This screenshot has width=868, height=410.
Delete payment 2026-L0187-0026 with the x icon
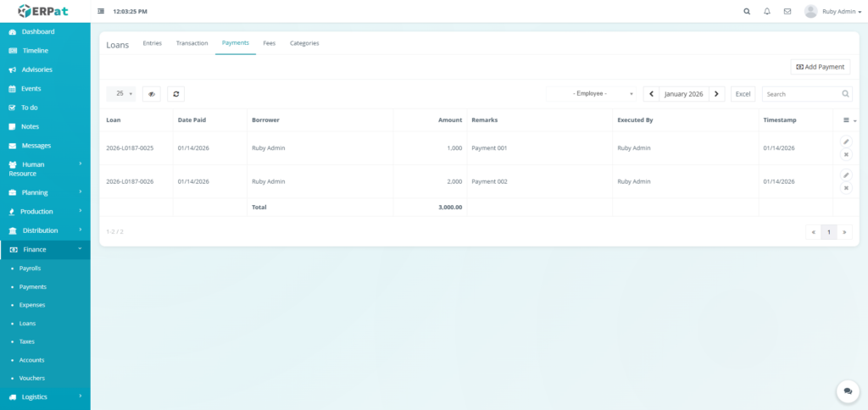pyautogui.click(x=846, y=188)
